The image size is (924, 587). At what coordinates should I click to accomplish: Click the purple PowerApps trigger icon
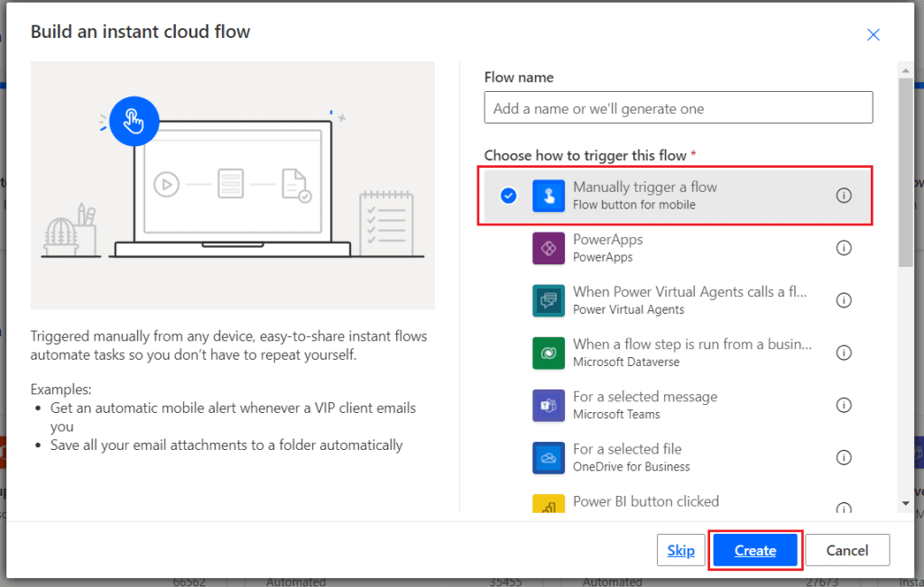tap(548, 248)
